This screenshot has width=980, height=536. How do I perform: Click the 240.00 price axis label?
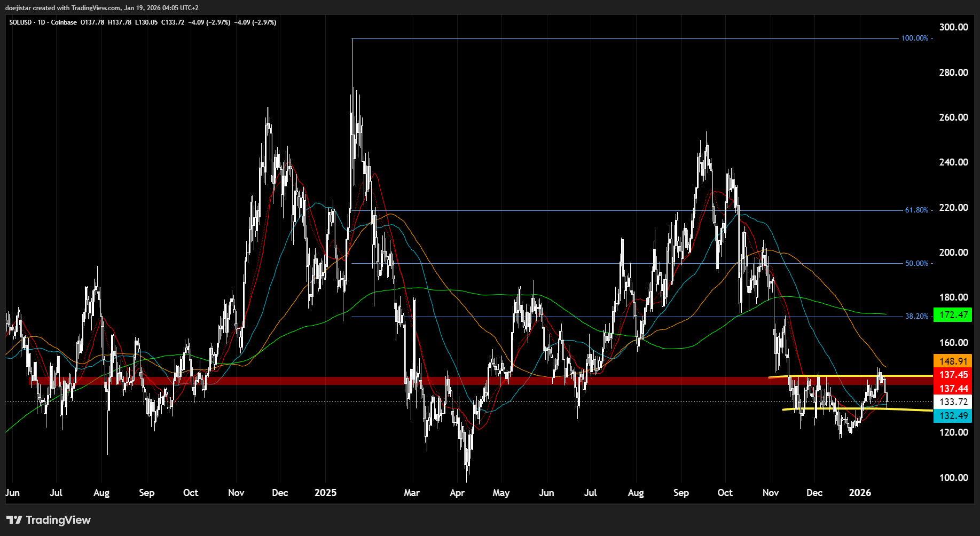point(953,162)
